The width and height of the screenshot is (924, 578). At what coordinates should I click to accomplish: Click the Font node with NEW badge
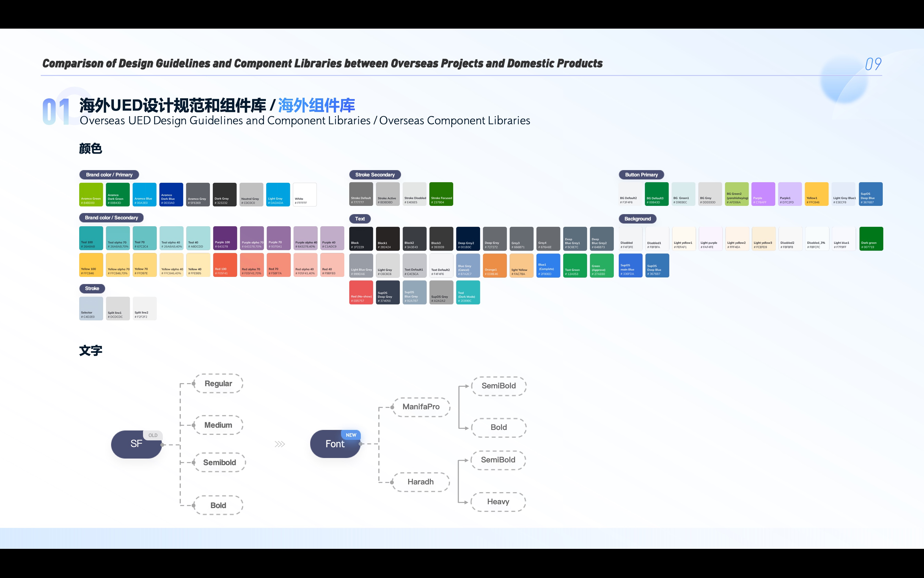point(335,444)
